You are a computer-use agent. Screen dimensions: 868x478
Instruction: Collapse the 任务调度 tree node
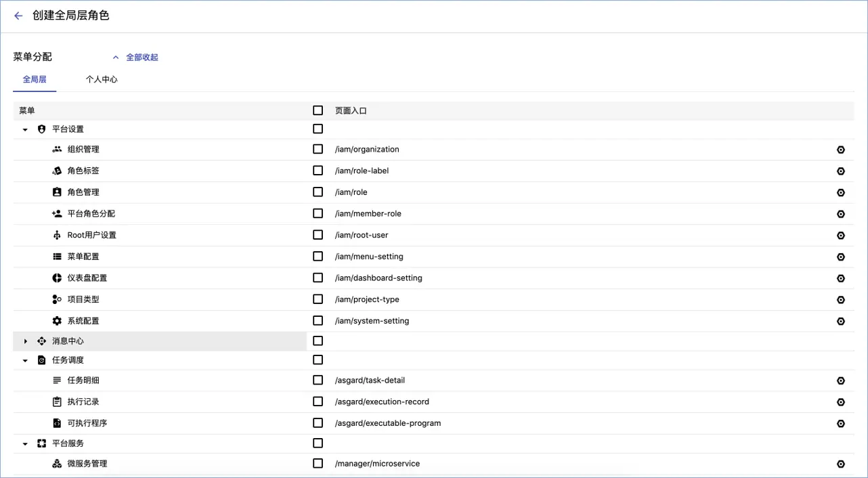pos(26,360)
